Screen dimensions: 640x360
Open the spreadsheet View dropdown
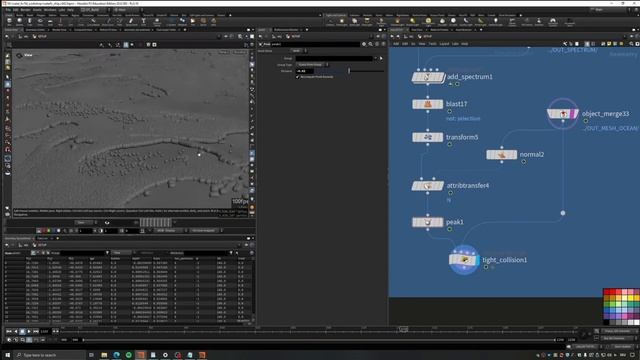pyautogui.click(x=121, y=253)
